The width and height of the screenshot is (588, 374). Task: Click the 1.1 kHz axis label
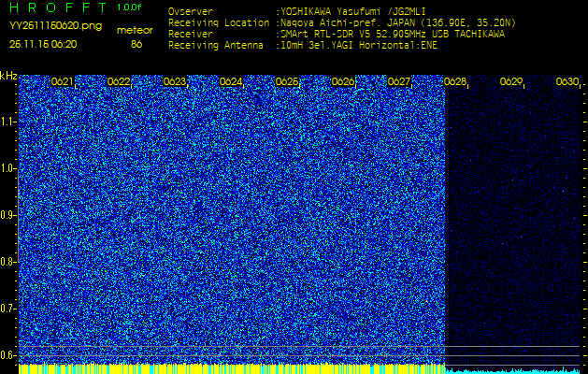pos(8,122)
